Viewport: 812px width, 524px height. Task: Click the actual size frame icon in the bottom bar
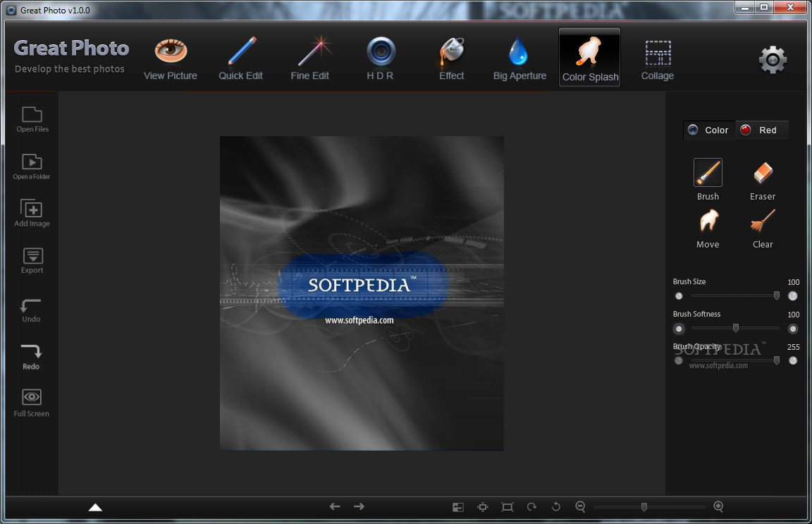point(508,507)
